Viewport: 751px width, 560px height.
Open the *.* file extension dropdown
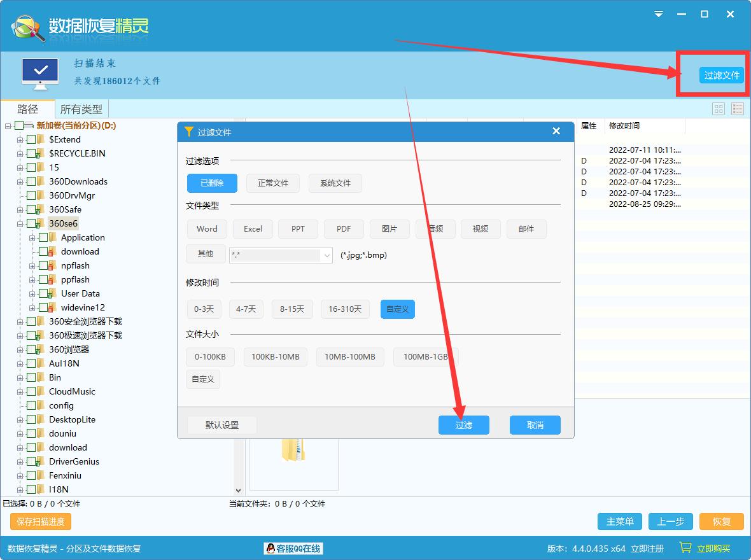326,255
